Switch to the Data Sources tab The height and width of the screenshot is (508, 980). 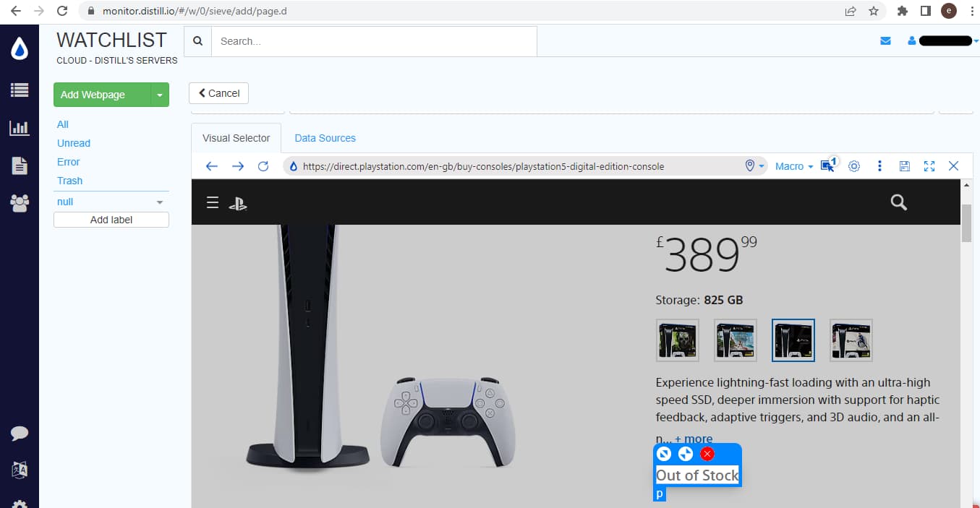pos(325,138)
